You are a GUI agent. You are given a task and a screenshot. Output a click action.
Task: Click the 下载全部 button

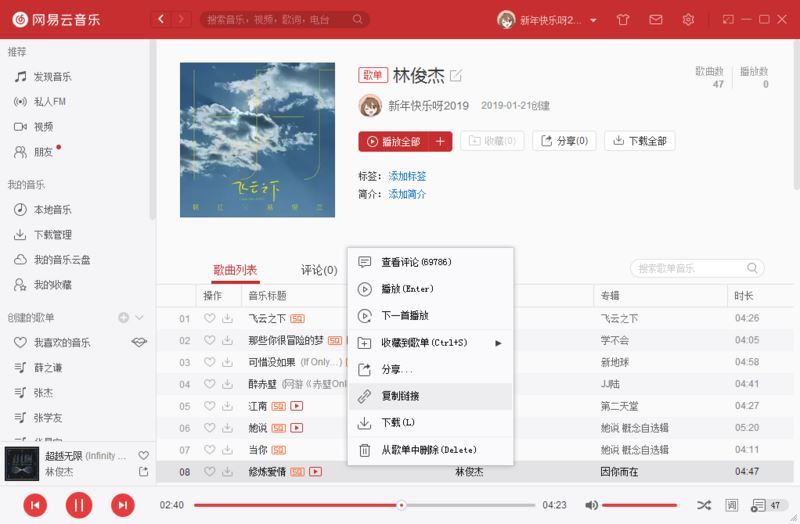pyautogui.click(x=640, y=141)
